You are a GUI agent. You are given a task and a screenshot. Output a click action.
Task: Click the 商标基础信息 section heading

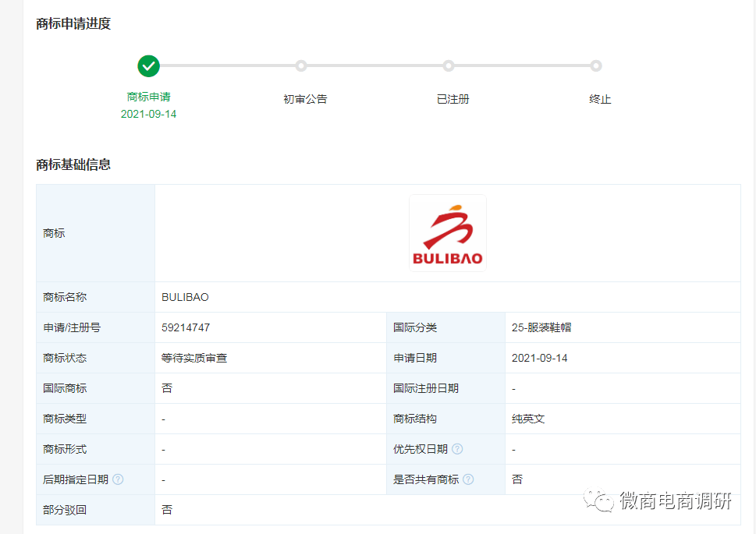(73, 164)
